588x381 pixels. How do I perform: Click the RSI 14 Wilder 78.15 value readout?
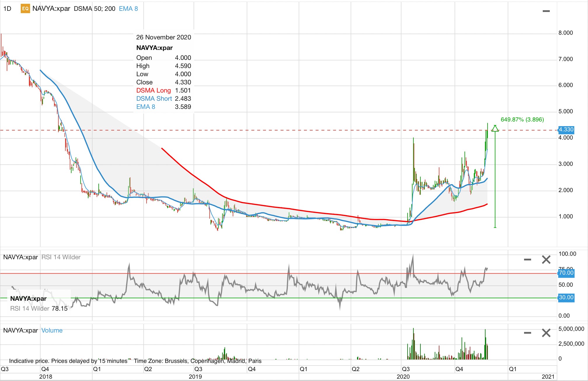click(x=39, y=308)
